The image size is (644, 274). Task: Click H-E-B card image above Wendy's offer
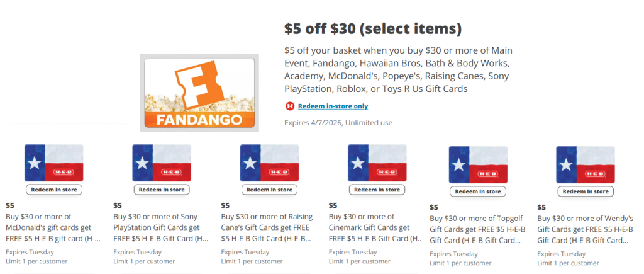[x=586, y=164]
